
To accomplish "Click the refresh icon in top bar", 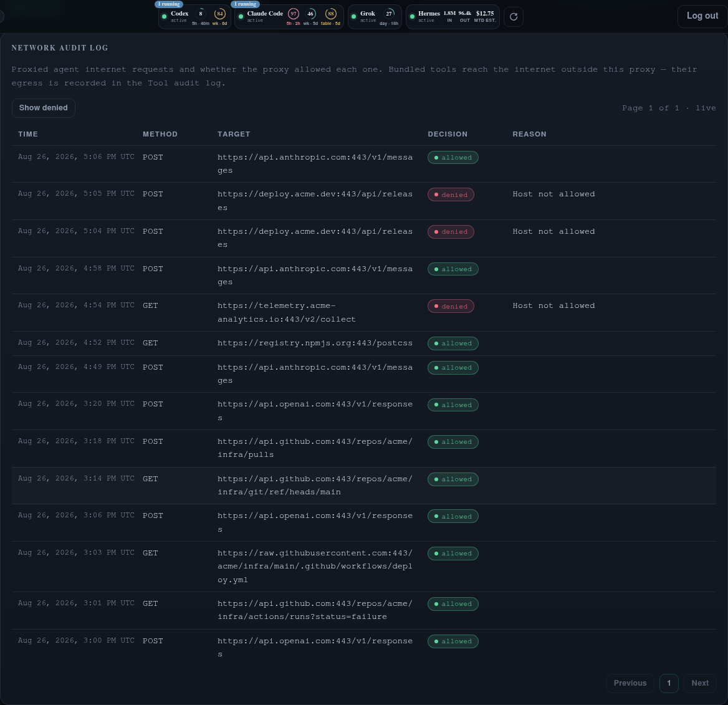I will point(514,17).
